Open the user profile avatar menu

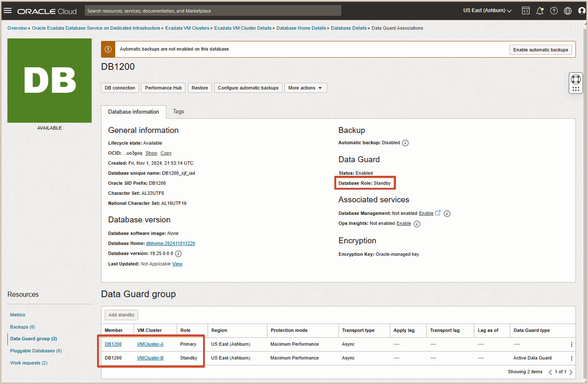582,11
